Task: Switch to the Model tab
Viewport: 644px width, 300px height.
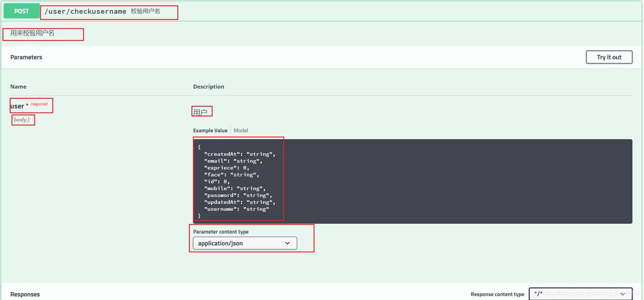Action: click(x=241, y=130)
